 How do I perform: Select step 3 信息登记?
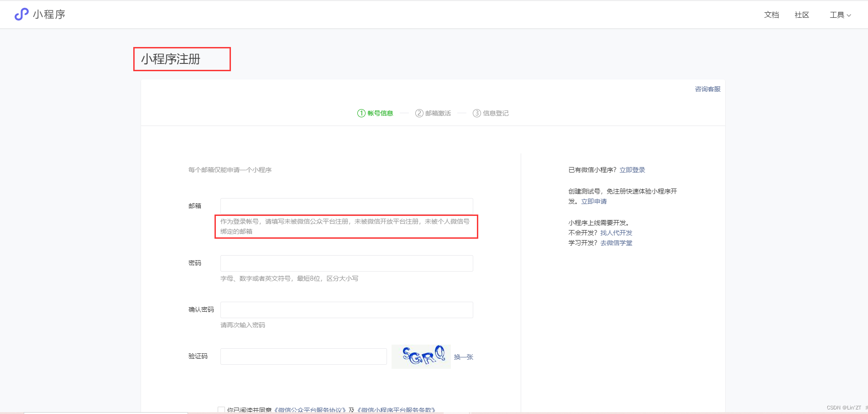491,113
